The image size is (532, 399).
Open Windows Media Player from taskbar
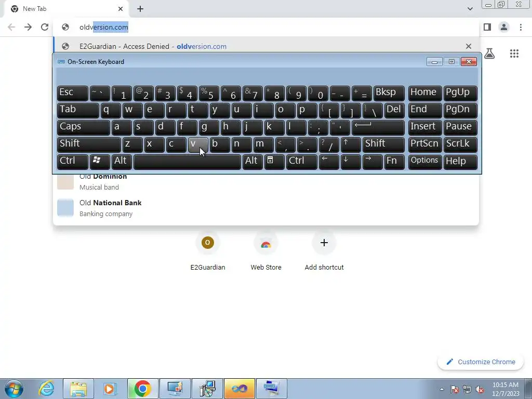(x=110, y=389)
